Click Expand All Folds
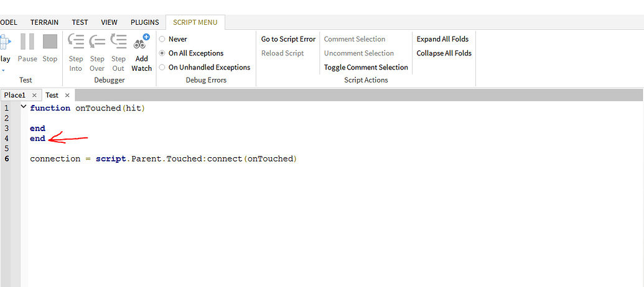Screen dimensions: 644x287 442,39
